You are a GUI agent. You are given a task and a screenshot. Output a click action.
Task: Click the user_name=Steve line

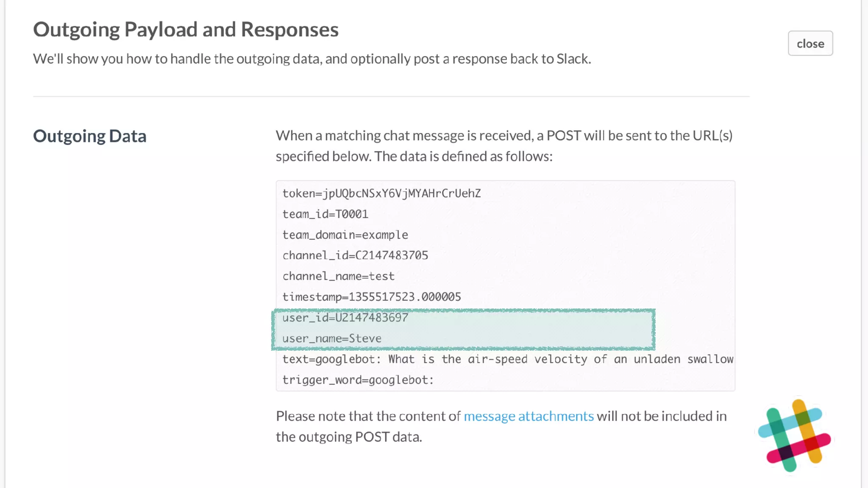[331, 338]
